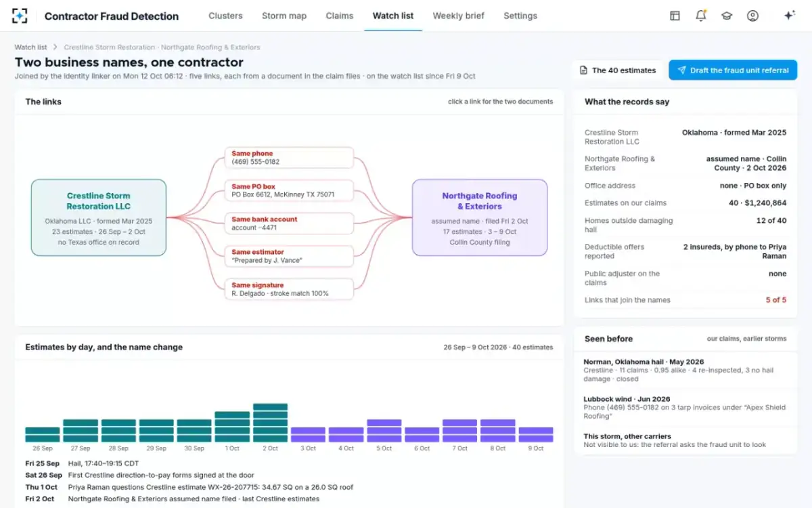Open the This storm, other carriers entry
This screenshot has width=812, height=508.
pyautogui.click(x=685, y=441)
